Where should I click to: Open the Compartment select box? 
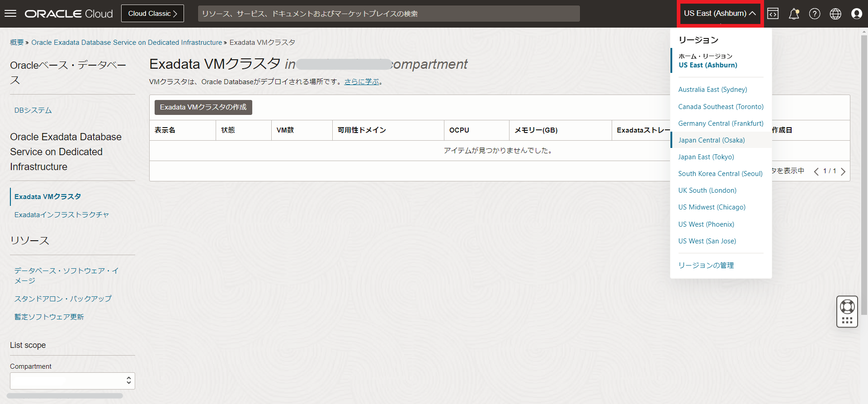pos(72,381)
